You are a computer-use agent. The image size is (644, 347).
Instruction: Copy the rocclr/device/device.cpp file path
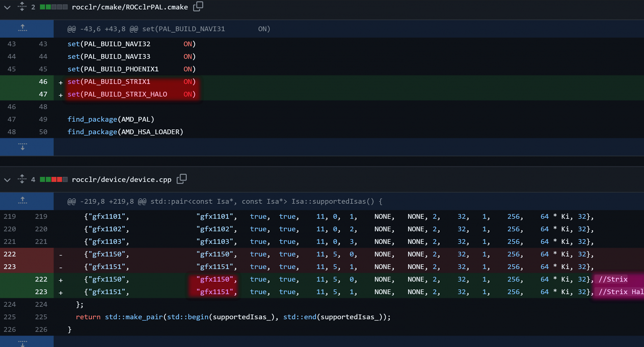182,179
